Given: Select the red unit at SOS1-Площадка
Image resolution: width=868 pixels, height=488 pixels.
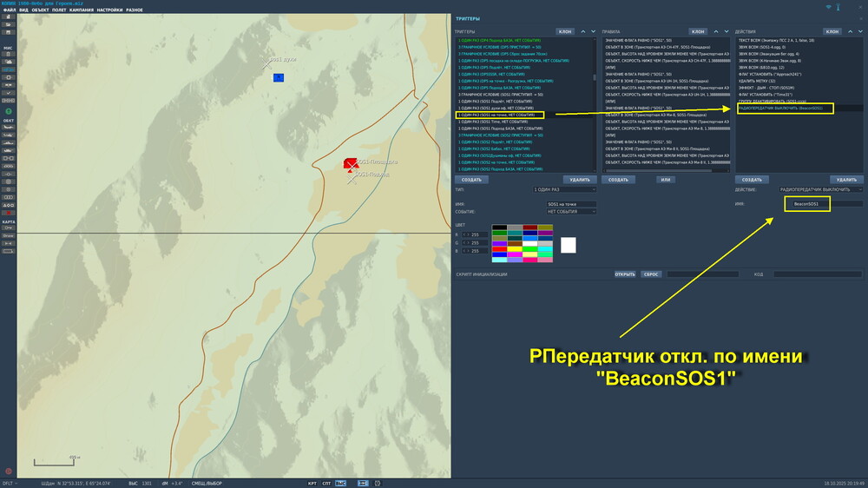Looking at the screenshot, I should point(350,163).
